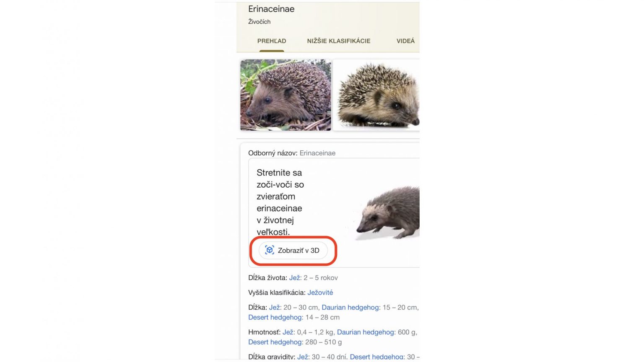Click Desert hedgehog link in gravidity row
Image resolution: width=644 pixels, height=362 pixels.
point(377,357)
